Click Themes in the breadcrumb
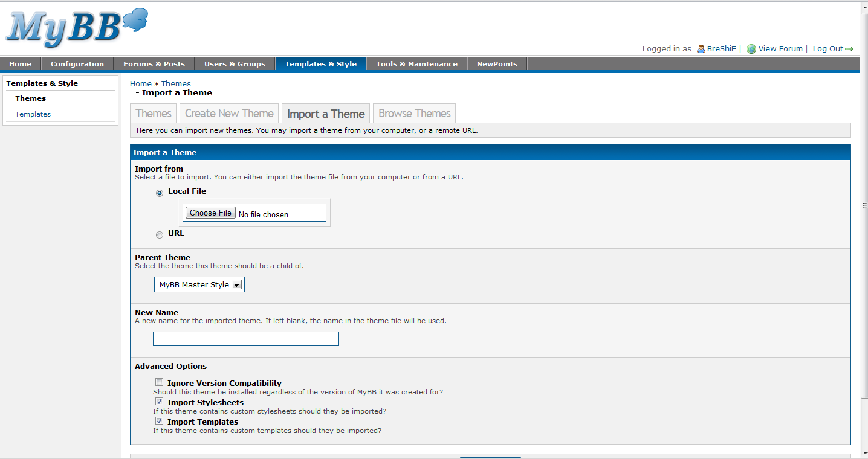This screenshot has height=459, width=868. click(x=175, y=83)
